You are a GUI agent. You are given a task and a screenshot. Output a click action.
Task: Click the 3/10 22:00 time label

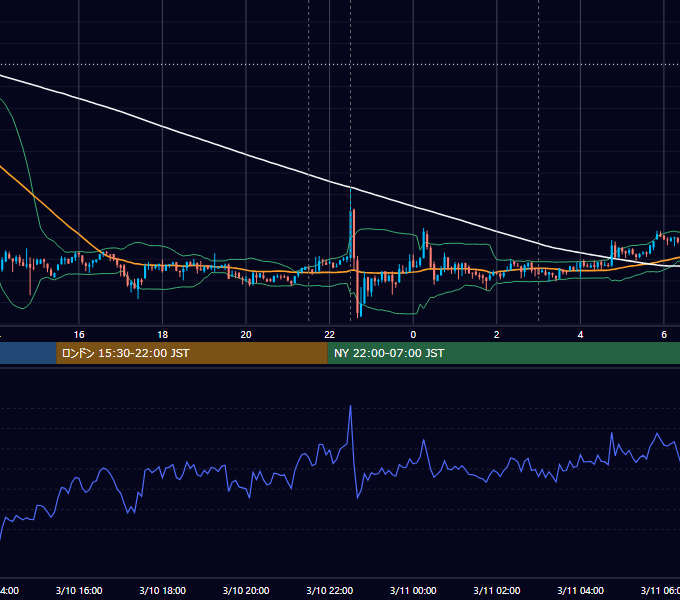coord(330,590)
